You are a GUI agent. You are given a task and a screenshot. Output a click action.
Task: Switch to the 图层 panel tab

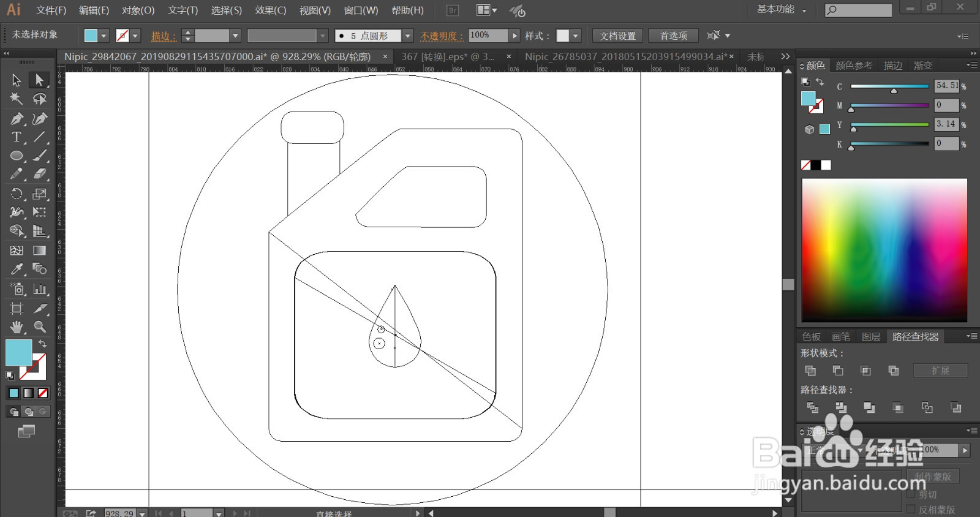tap(871, 337)
